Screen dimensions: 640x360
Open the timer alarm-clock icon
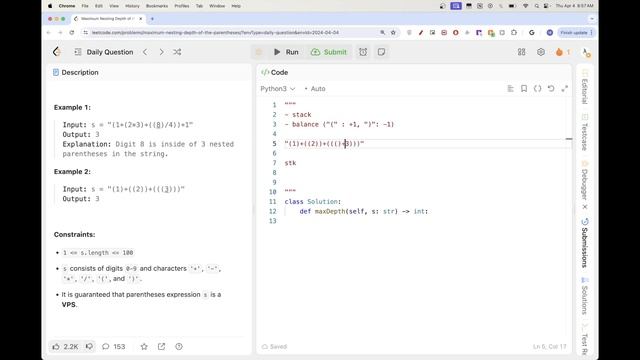pyautogui.click(x=363, y=52)
